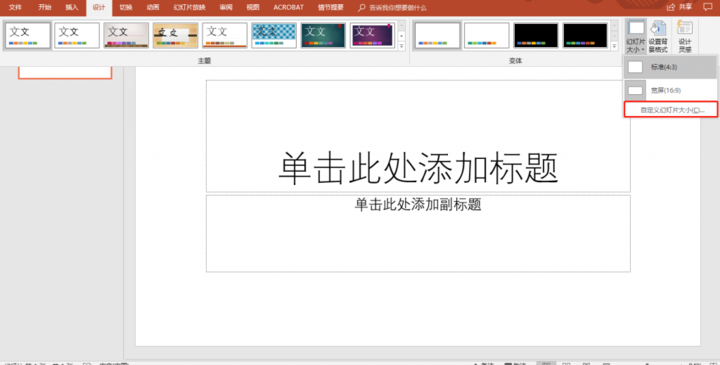The width and height of the screenshot is (720, 365).
Task: Choose 宽屏(16:9) slide size
Action: coord(670,90)
